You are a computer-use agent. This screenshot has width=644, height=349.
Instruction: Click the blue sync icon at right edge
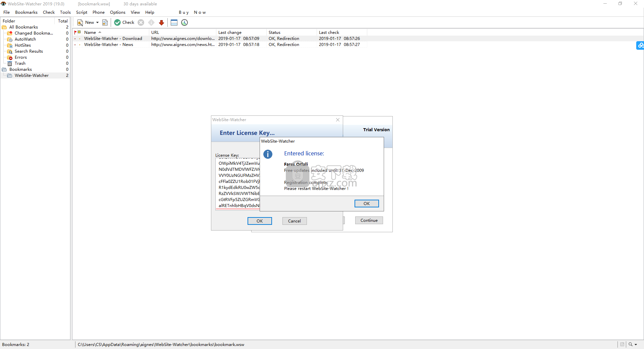coord(640,45)
